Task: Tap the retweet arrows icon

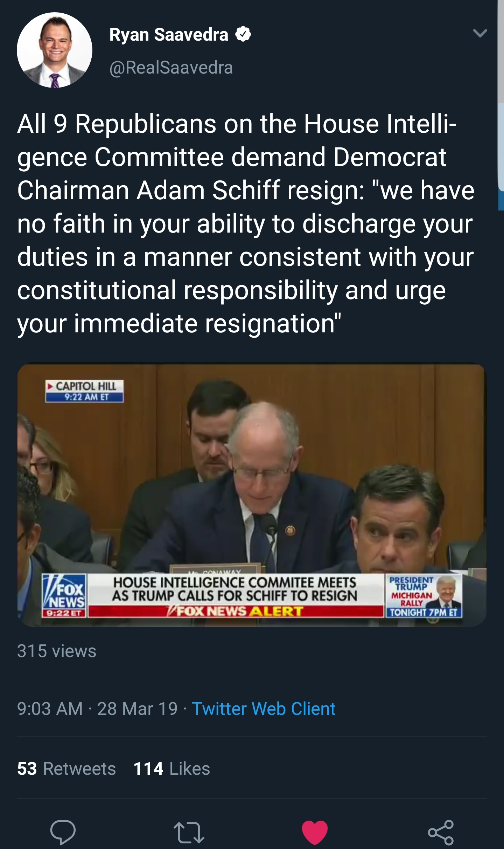Action: pyautogui.click(x=189, y=833)
